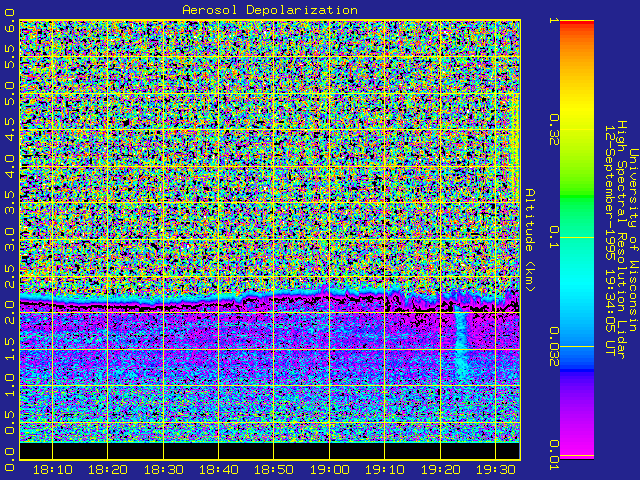Click the 6.0 altitude axis label
Viewport: 640px width, 480px height.
point(9,22)
